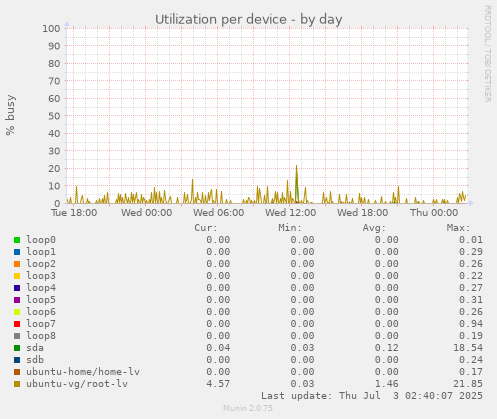
Task: Click the sda average value 0.12
Action: [x=386, y=348]
